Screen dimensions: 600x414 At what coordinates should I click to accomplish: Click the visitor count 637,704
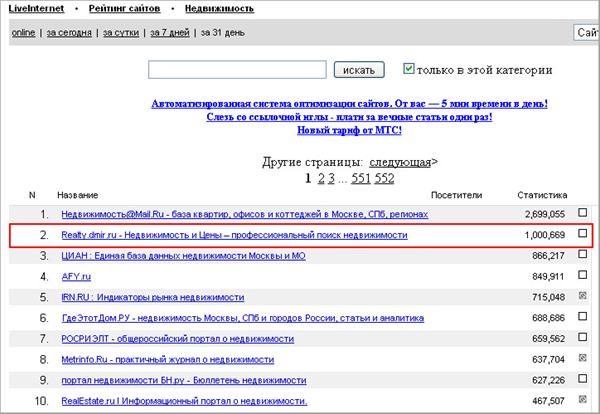(548, 360)
